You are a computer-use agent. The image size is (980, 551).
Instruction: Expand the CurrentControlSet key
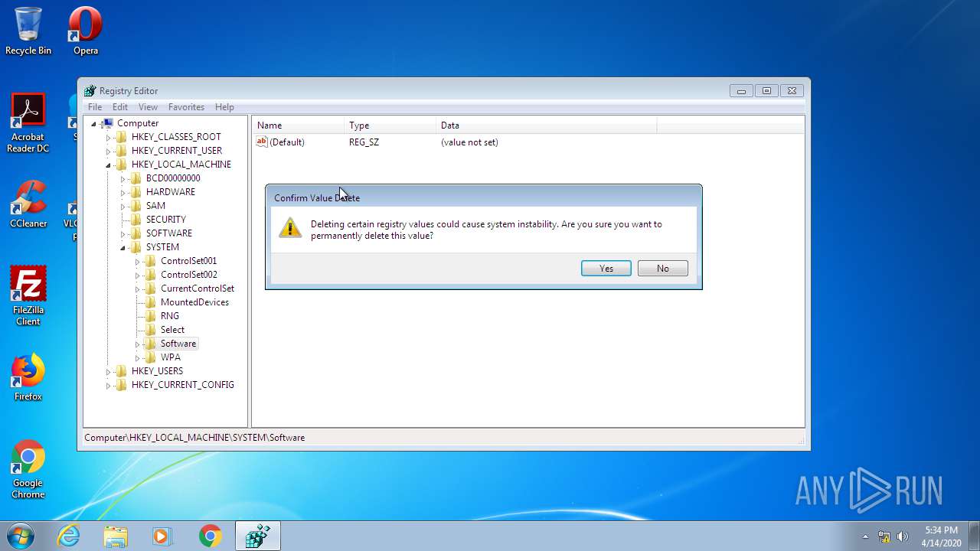138,289
